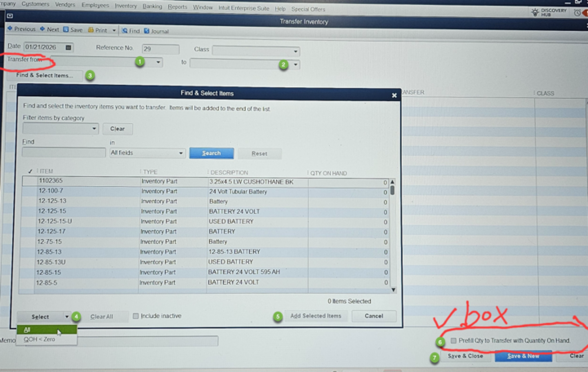This screenshot has width=588, height=372.
Task: Open the Select dropdown button
Action: click(44, 317)
